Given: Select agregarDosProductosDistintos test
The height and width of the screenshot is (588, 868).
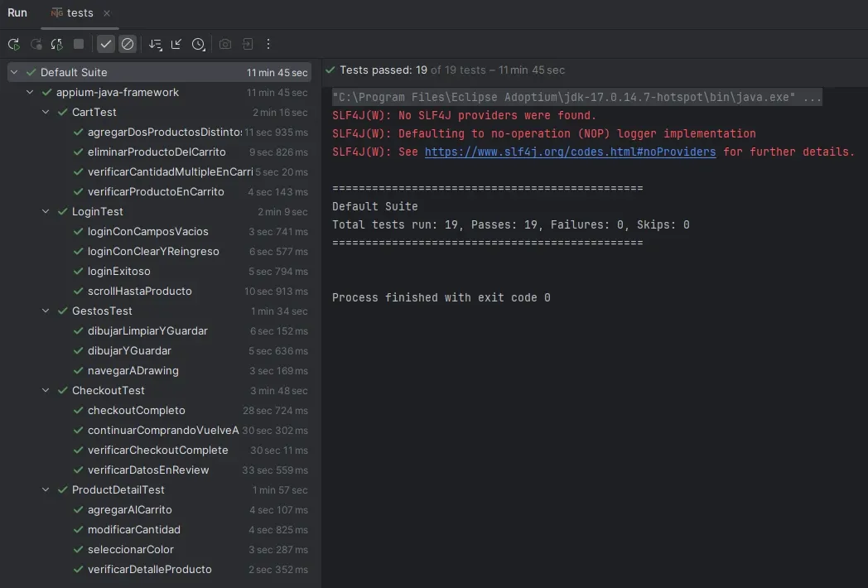Looking at the screenshot, I should [x=159, y=133].
